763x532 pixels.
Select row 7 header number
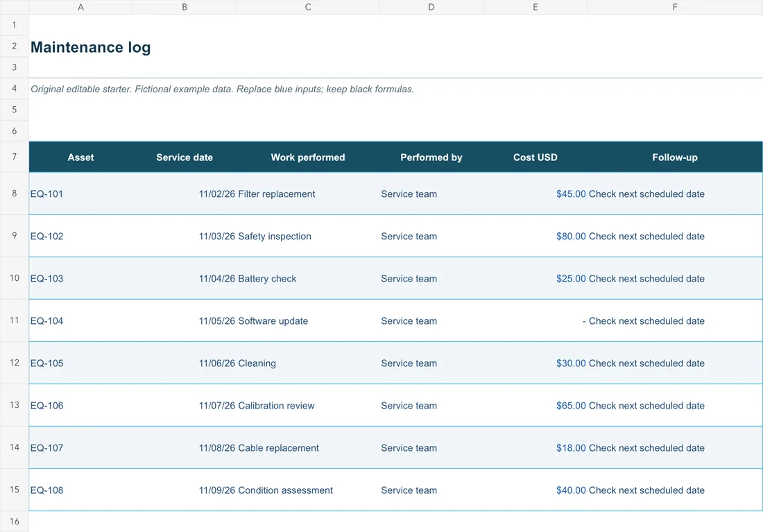[x=14, y=157]
